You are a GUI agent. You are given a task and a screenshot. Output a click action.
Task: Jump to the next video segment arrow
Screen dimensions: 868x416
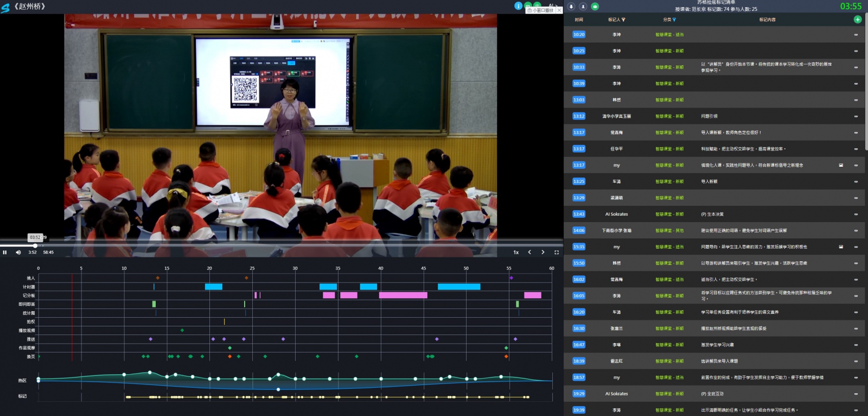pos(542,252)
